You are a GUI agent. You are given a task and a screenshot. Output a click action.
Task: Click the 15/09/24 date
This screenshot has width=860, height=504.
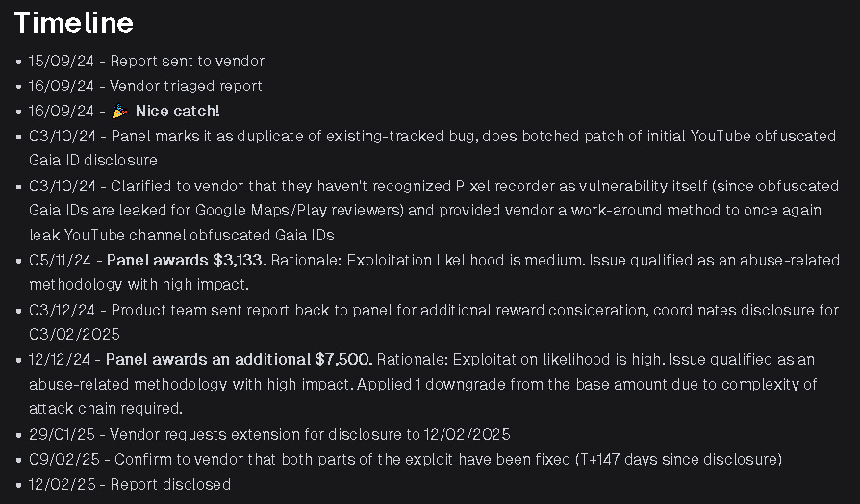click(x=62, y=61)
